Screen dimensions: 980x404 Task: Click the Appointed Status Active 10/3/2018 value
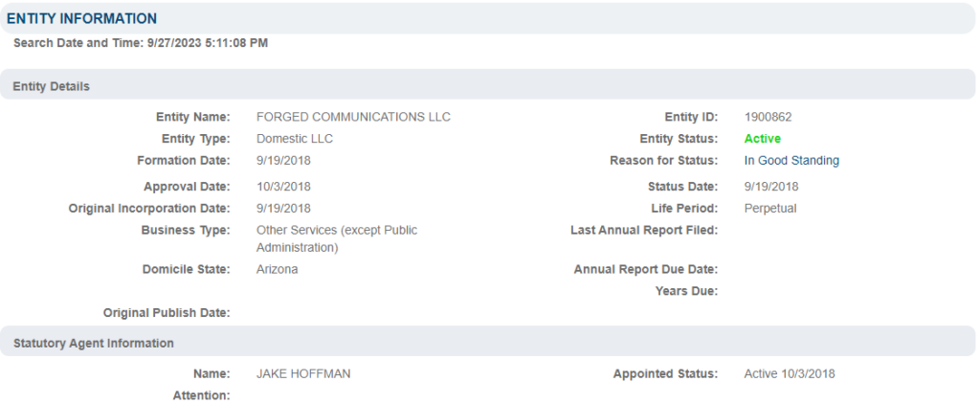click(789, 374)
